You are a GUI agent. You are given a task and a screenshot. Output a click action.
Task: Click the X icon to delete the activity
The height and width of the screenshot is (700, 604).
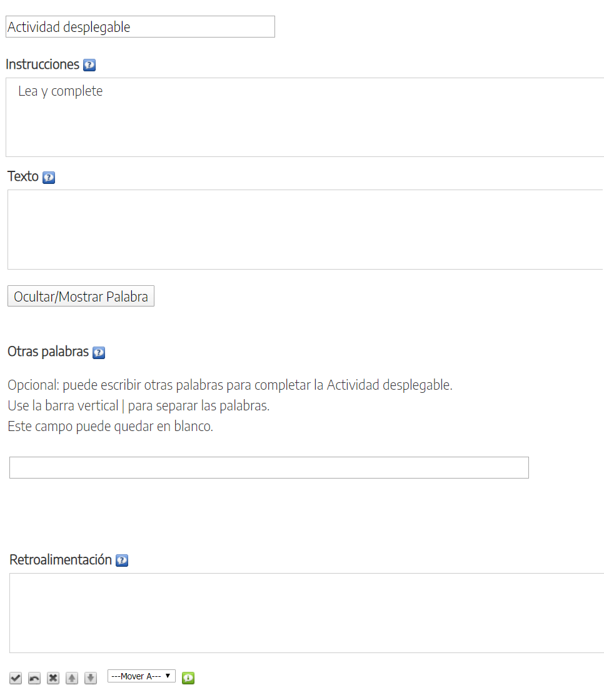coord(53,678)
